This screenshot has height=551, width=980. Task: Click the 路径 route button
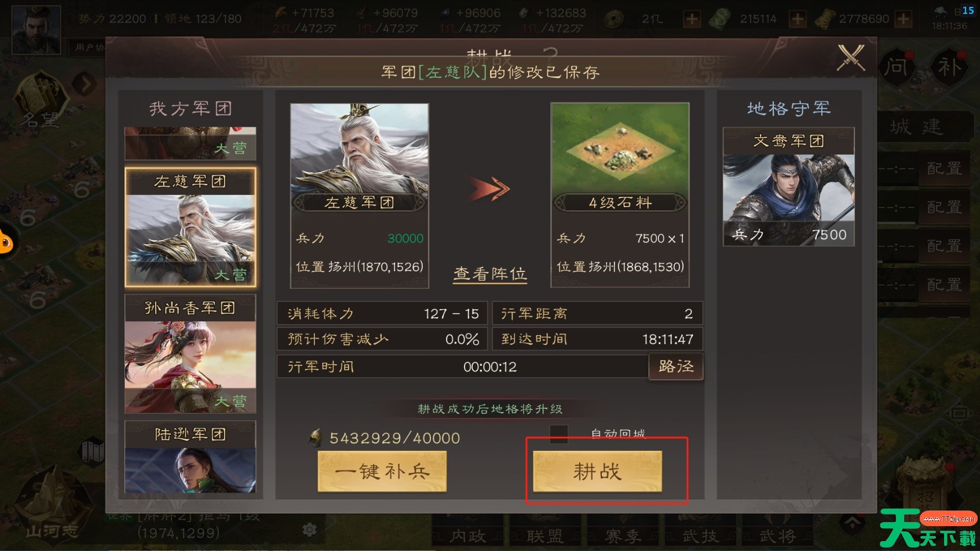click(x=676, y=366)
